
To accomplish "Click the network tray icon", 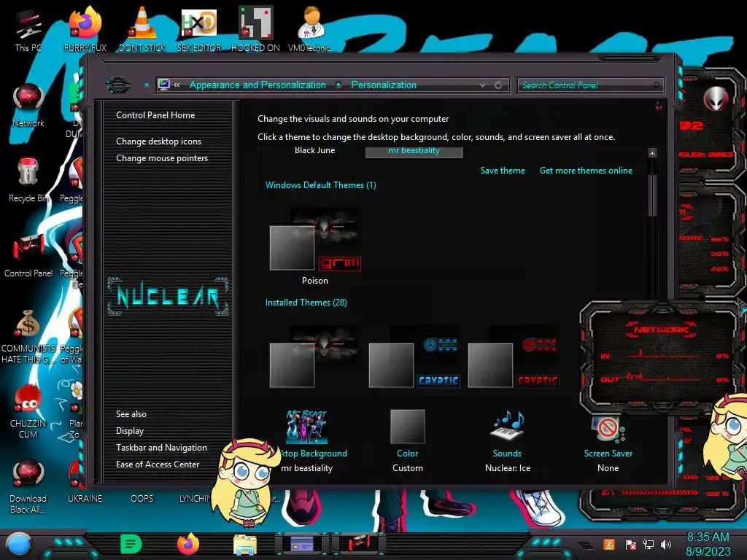I will tap(649, 544).
